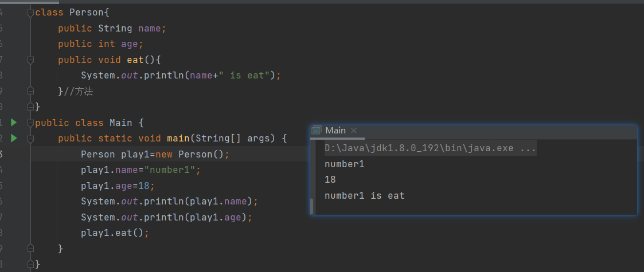Image resolution: width=644 pixels, height=272 pixels.
Task: Select the Main tab in run panel
Action: (335, 131)
